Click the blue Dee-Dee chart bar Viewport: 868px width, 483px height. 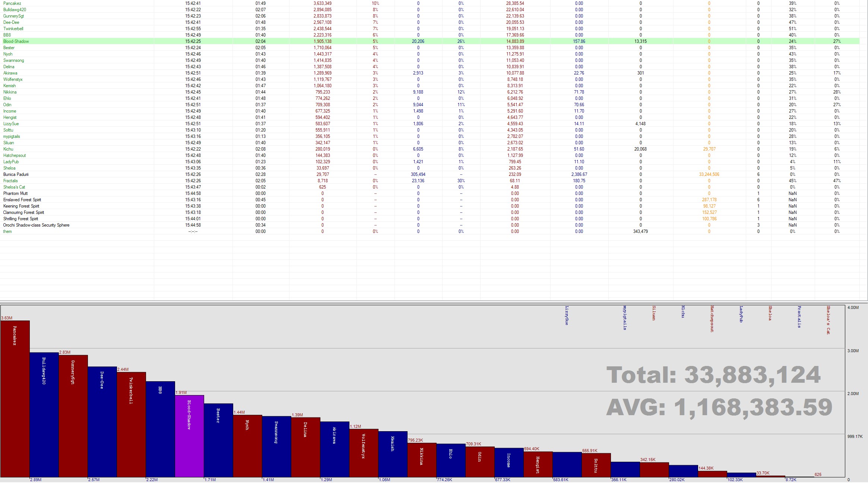click(102, 421)
